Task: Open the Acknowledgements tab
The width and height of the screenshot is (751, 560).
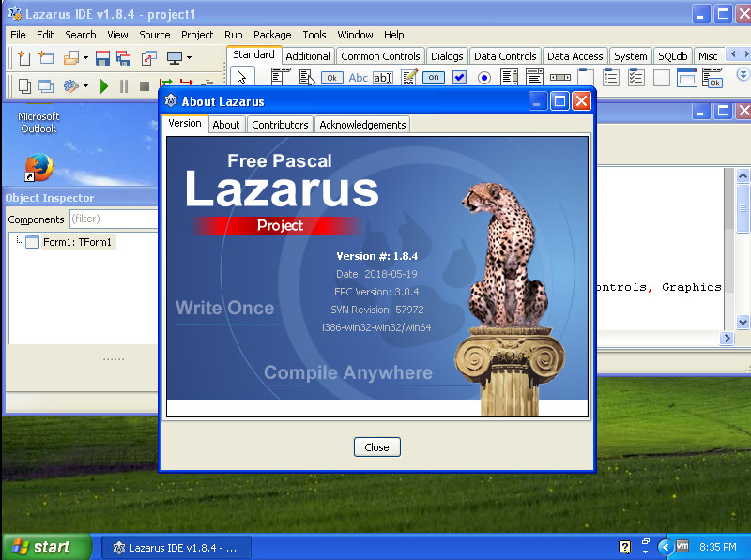Action: (362, 125)
